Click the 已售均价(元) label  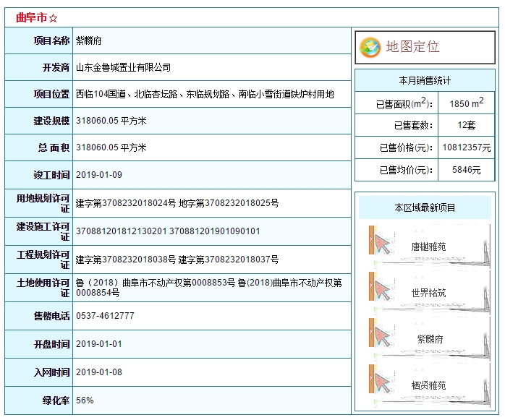point(406,170)
